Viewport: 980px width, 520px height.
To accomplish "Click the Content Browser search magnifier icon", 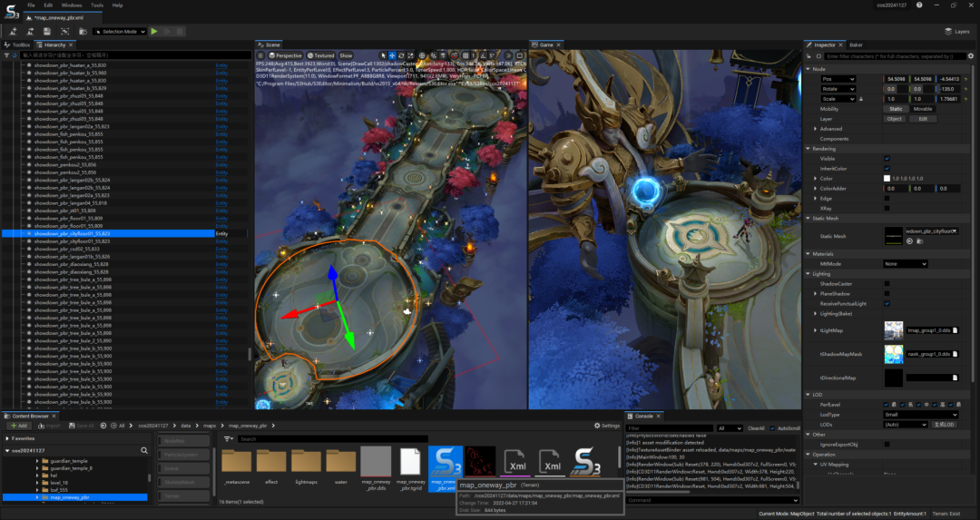I will [143, 450].
